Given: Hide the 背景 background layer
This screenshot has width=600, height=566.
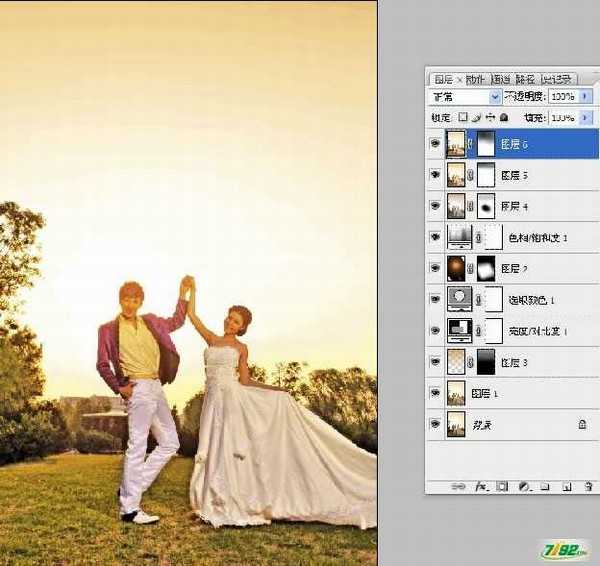Looking at the screenshot, I should [435, 424].
